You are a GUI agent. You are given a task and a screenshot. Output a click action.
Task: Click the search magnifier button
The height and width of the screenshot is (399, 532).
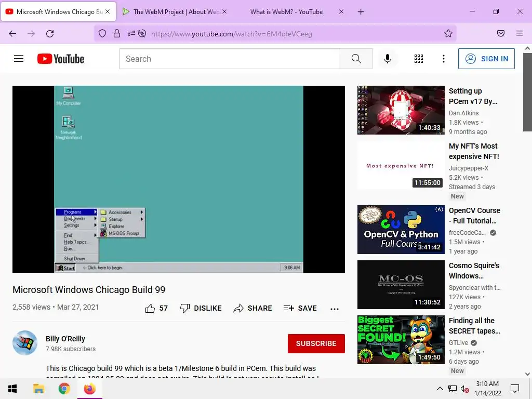(x=356, y=59)
